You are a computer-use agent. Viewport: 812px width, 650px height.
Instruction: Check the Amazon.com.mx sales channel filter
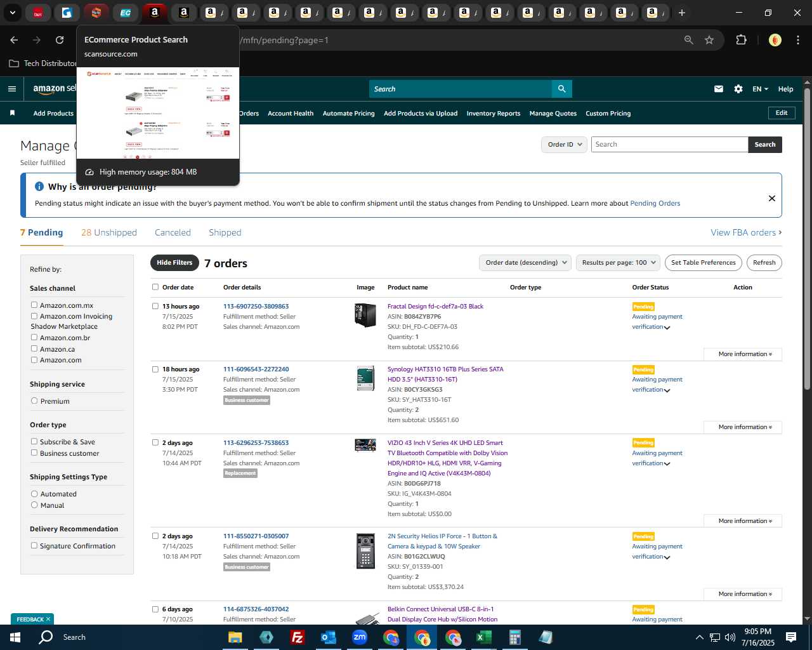coord(34,305)
